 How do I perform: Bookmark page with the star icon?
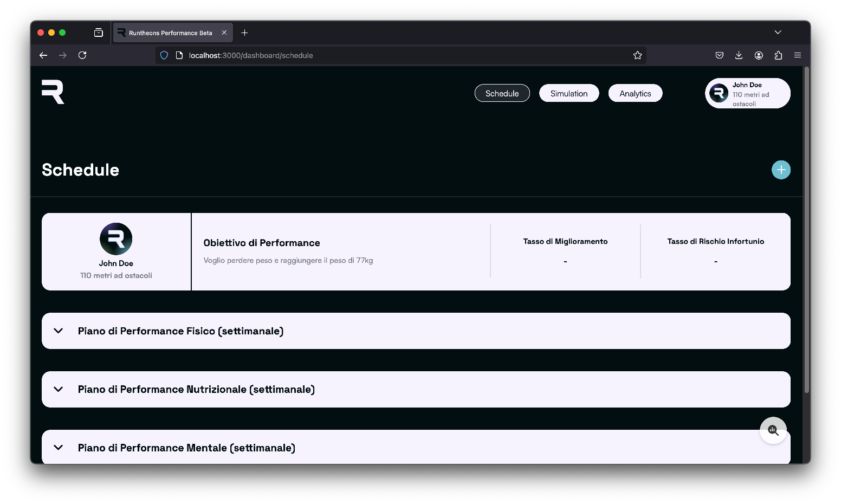click(x=637, y=55)
